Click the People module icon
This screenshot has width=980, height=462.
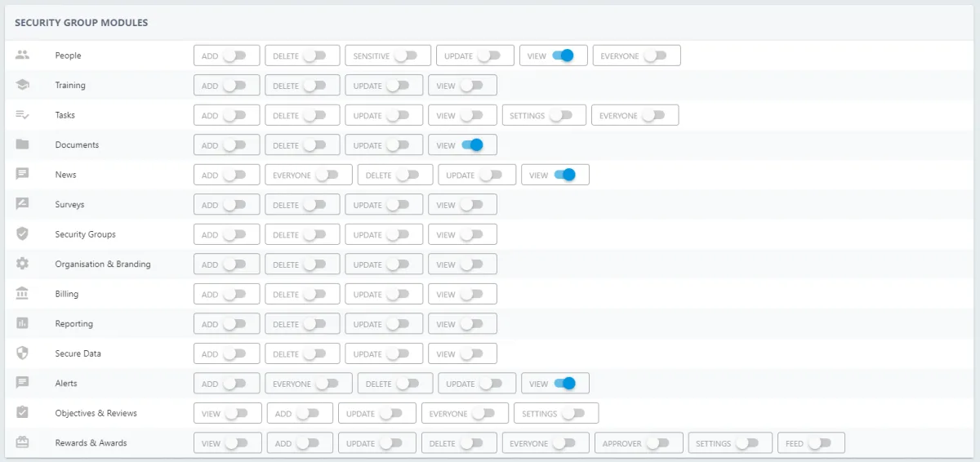tap(22, 56)
